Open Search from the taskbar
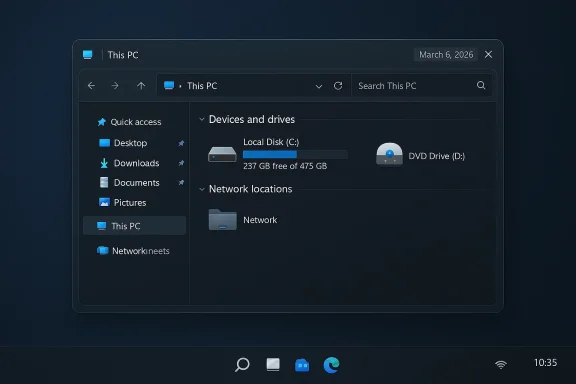 point(242,365)
